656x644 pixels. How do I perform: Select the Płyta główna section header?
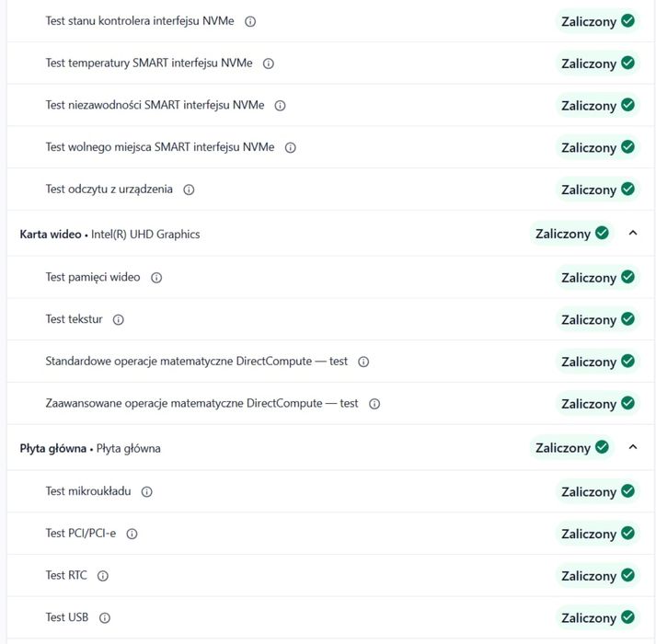pyautogui.click(x=90, y=448)
